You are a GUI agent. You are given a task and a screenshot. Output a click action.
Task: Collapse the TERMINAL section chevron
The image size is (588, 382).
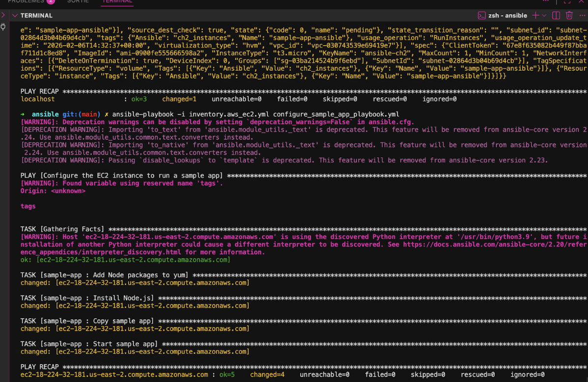point(15,16)
